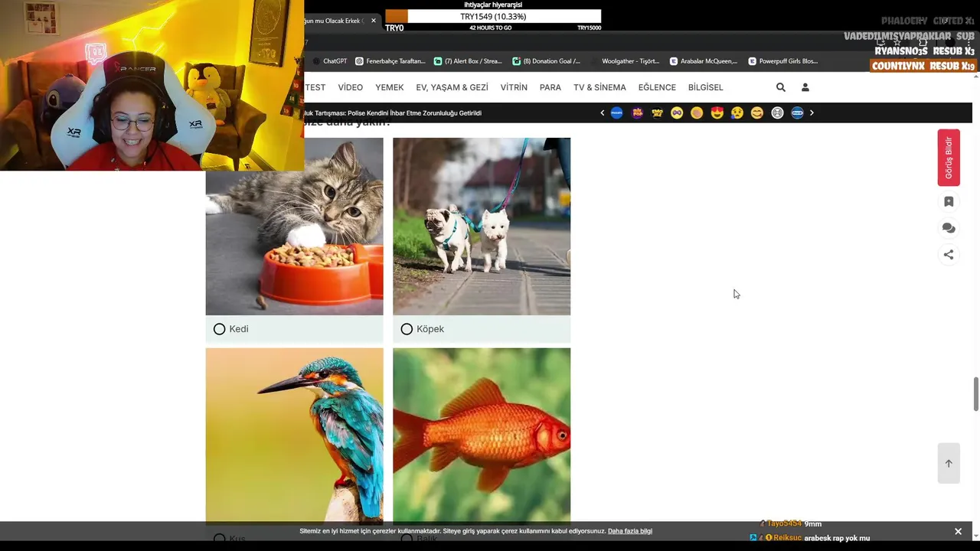Click the yellow-and-black logo in the emoji bar

pos(657,112)
